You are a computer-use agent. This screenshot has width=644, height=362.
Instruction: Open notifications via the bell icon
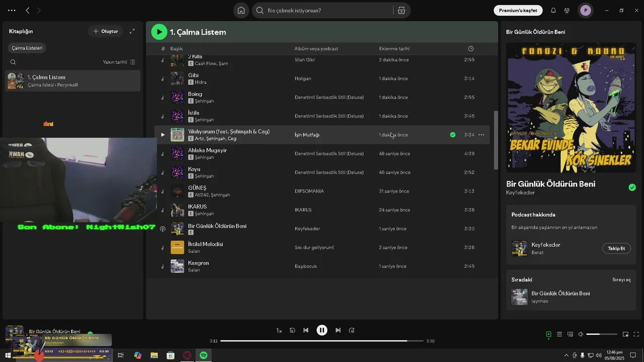click(x=553, y=10)
